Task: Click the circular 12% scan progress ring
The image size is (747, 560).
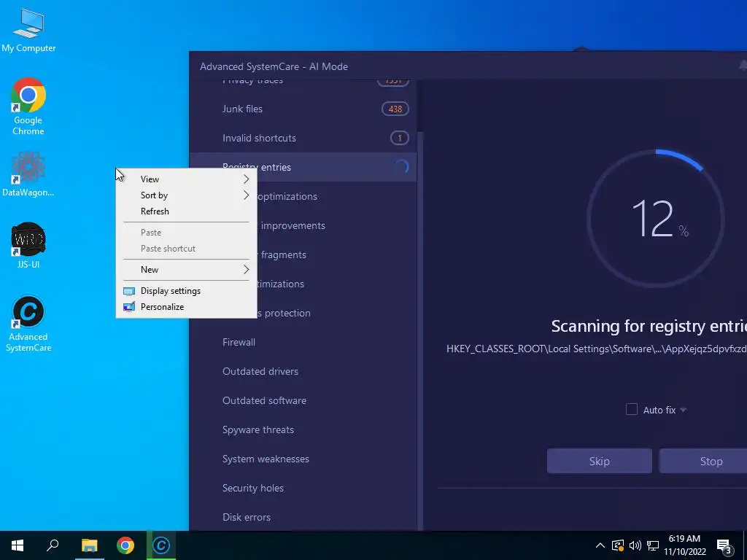Action: (656, 219)
